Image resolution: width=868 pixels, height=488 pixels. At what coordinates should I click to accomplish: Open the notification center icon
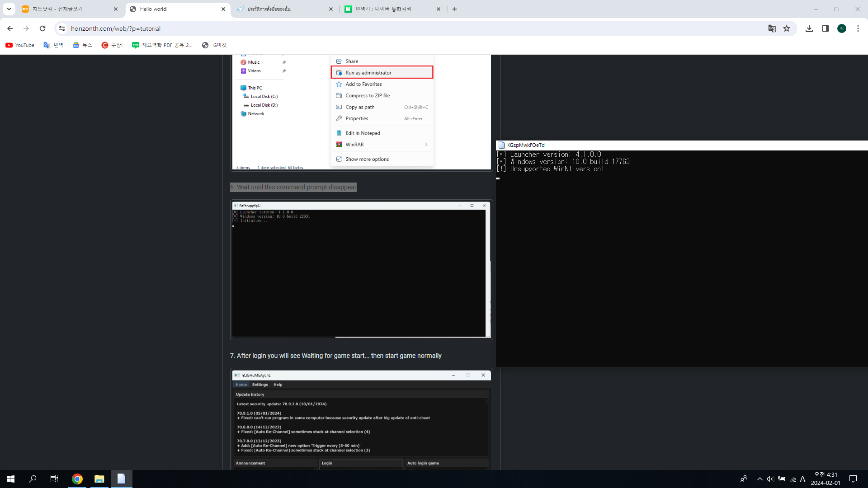(853, 479)
